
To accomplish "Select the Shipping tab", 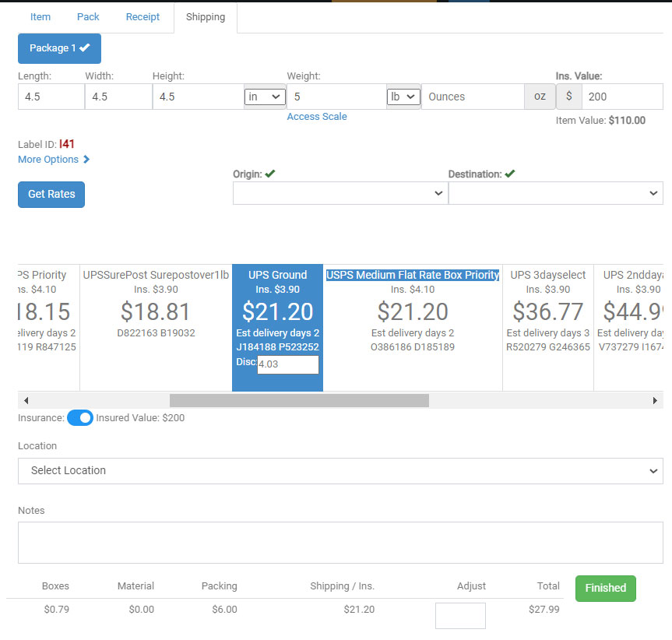I will point(206,17).
